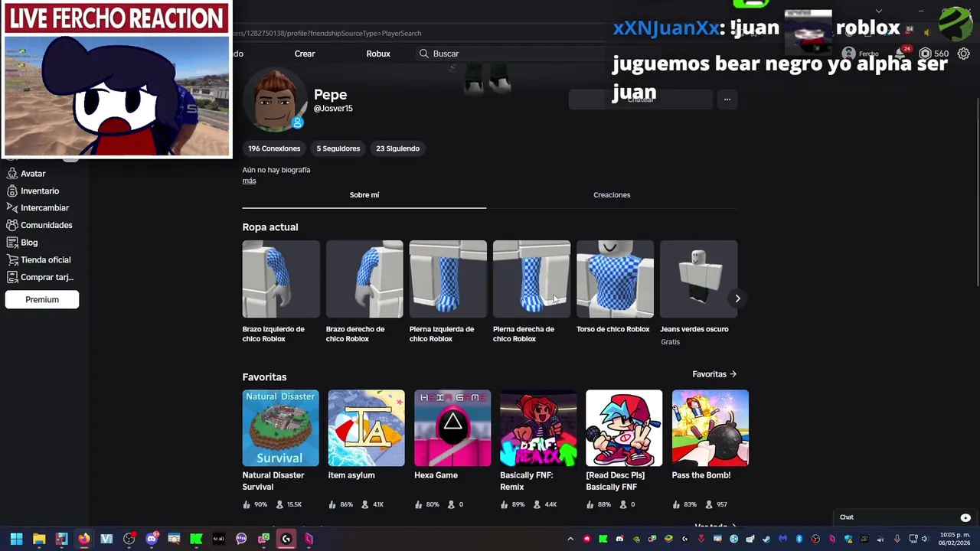Open the three-dot profile options menu
Viewport: 980px width, 551px height.
click(x=727, y=99)
